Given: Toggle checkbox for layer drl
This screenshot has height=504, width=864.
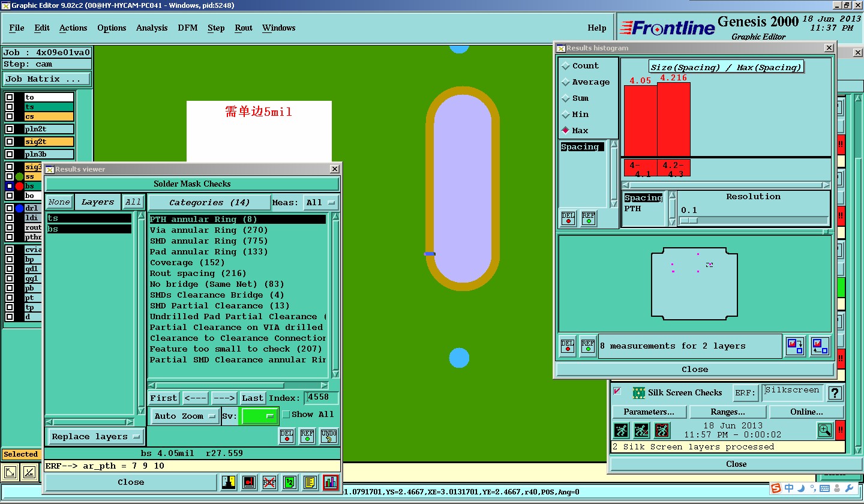Looking at the screenshot, I should tap(10, 208).
